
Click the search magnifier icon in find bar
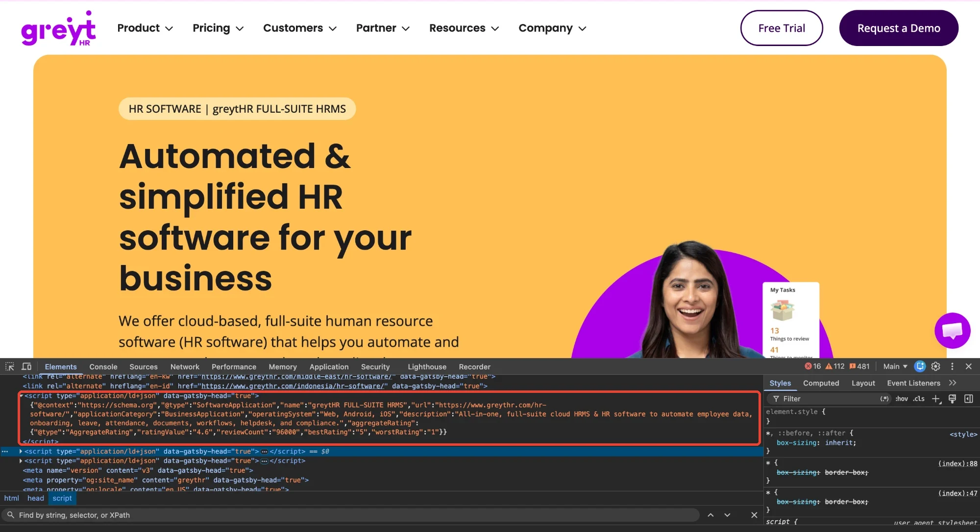point(10,515)
